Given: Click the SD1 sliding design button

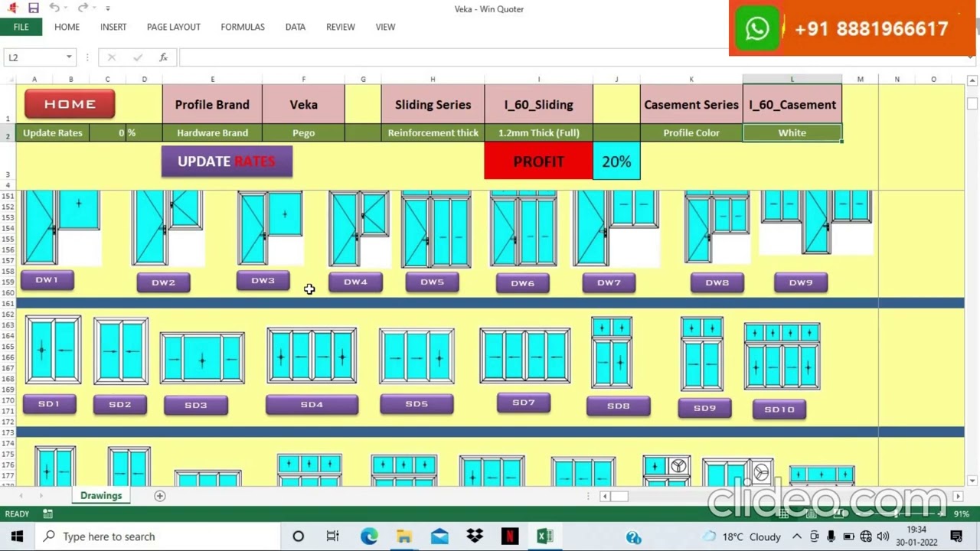Looking at the screenshot, I should click(x=49, y=403).
